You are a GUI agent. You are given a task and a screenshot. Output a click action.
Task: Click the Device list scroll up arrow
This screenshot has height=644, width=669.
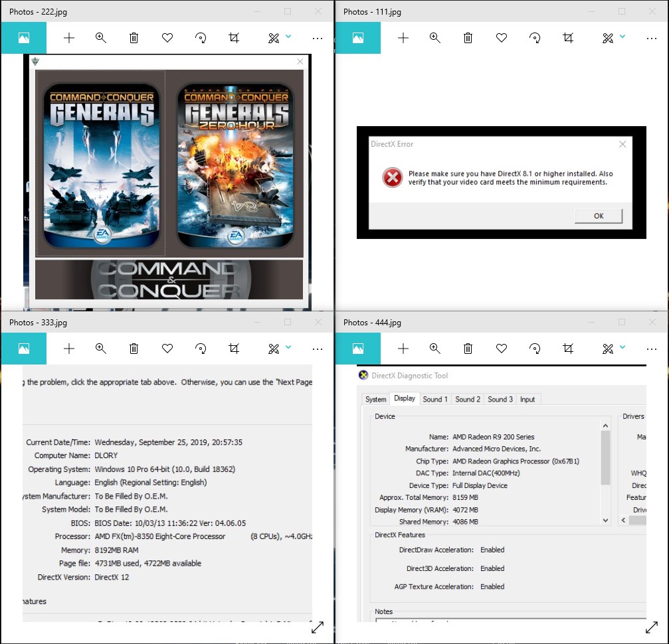pyautogui.click(x=605, y=426)
